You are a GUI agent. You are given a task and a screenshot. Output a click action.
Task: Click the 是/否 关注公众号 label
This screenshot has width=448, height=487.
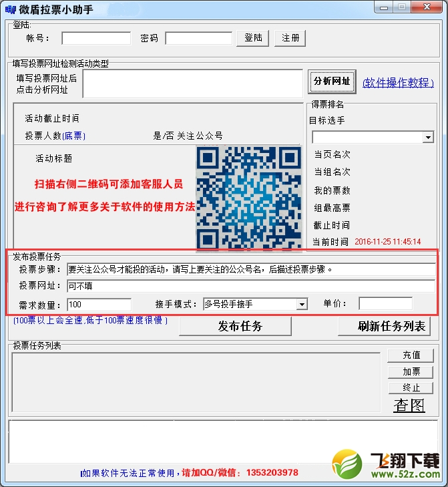pyautogui.click(x=188, y=136)
